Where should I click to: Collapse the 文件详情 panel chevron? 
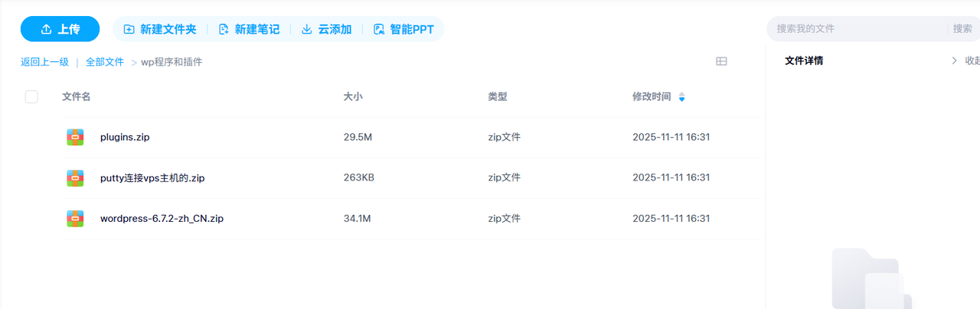tap(954, 60)
